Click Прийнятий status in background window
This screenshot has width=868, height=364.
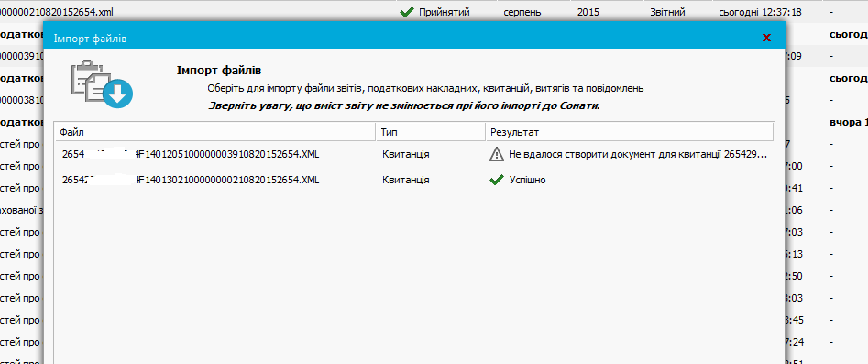pyautogui.click(x=445, y=12)
